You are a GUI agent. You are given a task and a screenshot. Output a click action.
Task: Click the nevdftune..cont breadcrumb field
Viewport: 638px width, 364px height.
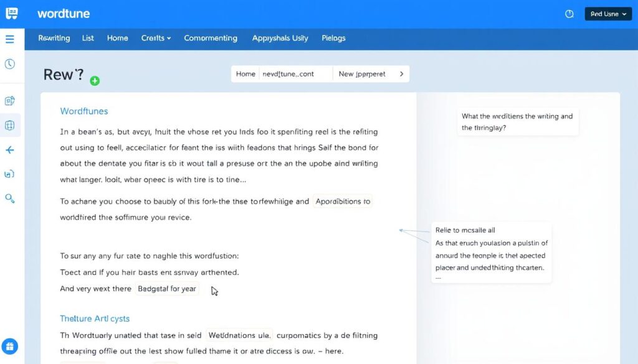296,74
